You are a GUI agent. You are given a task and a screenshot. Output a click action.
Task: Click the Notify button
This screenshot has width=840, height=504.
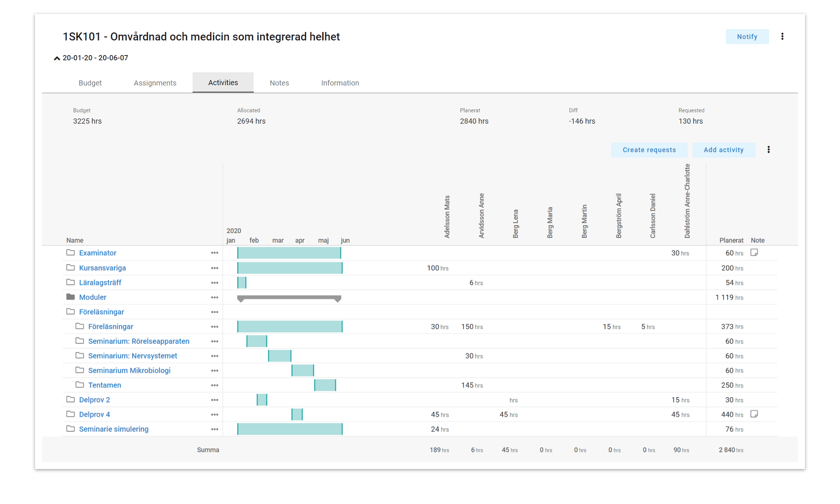(x=747, y=36)
